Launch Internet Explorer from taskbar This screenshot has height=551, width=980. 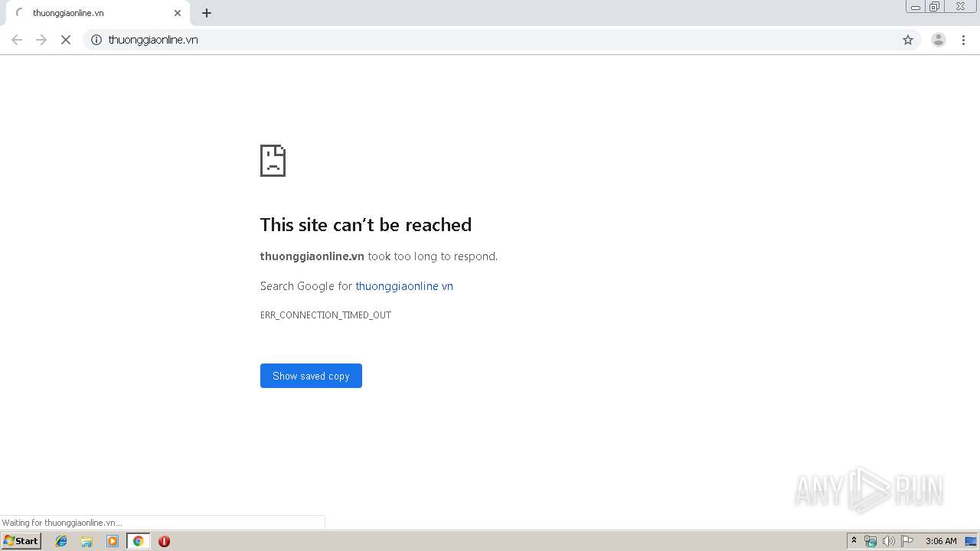pos(61,541)
